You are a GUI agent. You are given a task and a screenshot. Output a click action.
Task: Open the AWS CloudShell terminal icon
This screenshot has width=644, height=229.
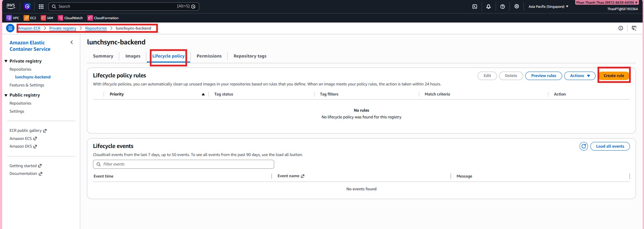pyautogui.click(x=475, y=6)
